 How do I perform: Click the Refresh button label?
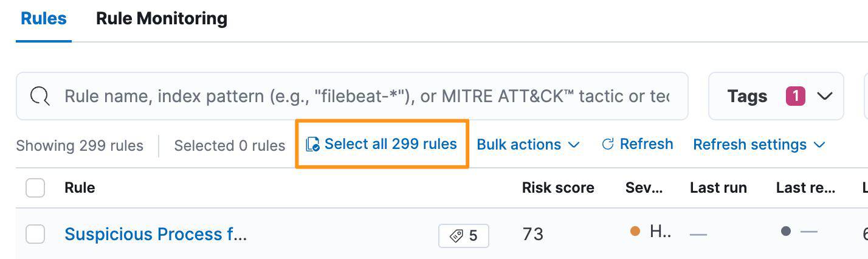(646, 144)
